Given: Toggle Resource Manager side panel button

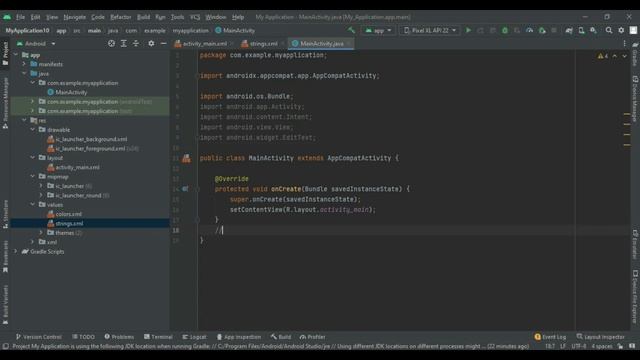Looking at the screenshot, I should pyautogui.click(x=5, y=103).
